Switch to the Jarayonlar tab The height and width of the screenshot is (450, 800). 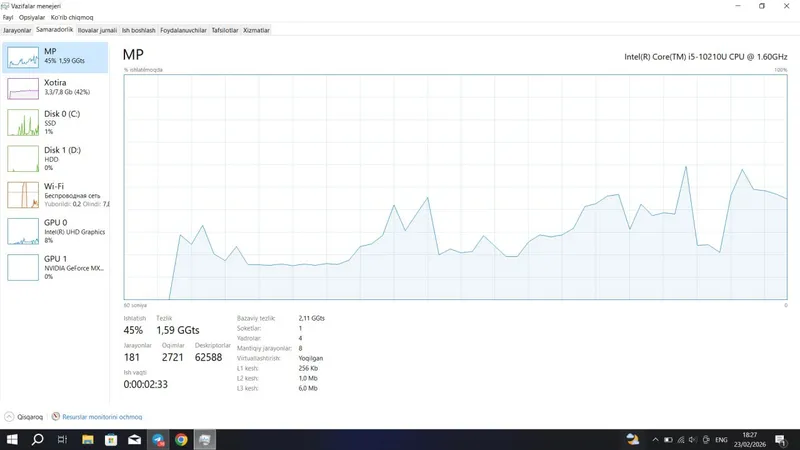(17, 30)
